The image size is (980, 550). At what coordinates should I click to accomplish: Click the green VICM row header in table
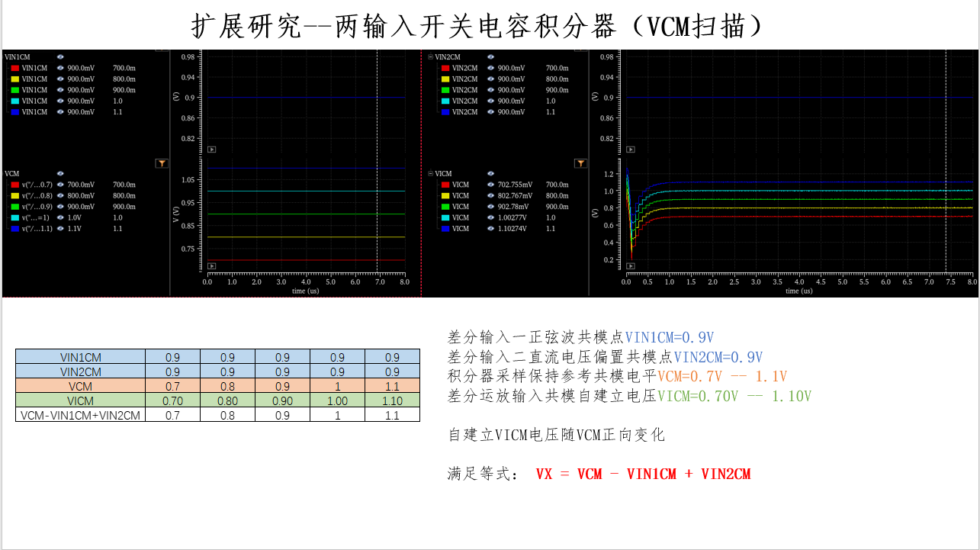81,400
